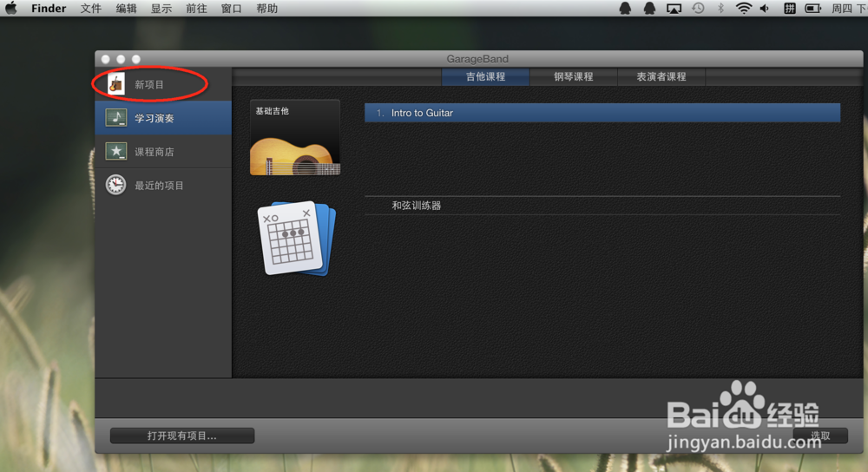This screenshot has width=868, height=472.
Task: Click the second QQ penguin icon
Action: [x=649, y=9]
